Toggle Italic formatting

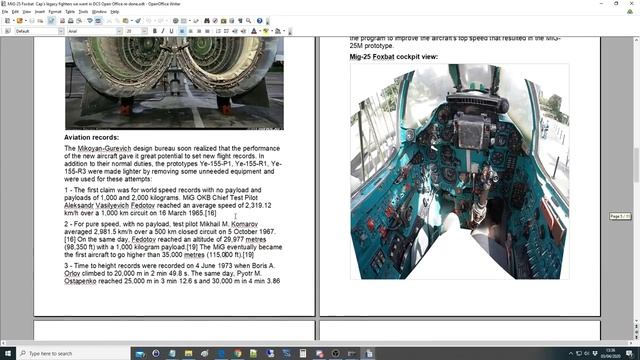(163, 31)
